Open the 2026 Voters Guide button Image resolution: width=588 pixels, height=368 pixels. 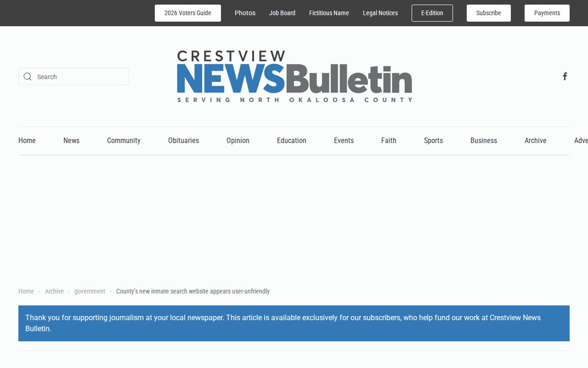[x=188, y=13]
